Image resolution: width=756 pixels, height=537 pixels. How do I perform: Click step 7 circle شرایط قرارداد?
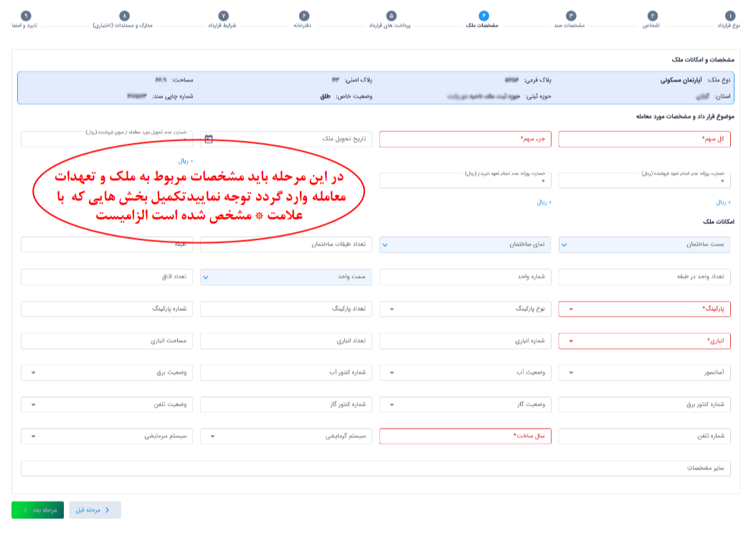click(x=223, y=16)
